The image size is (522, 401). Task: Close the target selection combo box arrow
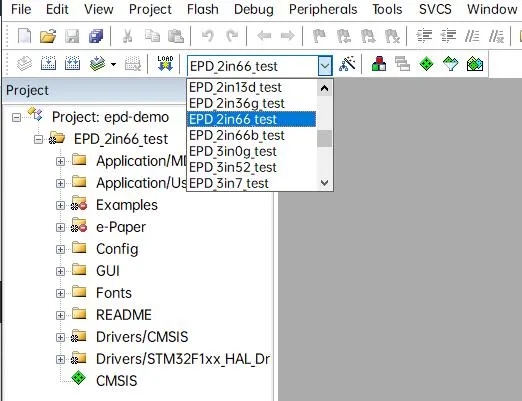(x=325, y=66)
